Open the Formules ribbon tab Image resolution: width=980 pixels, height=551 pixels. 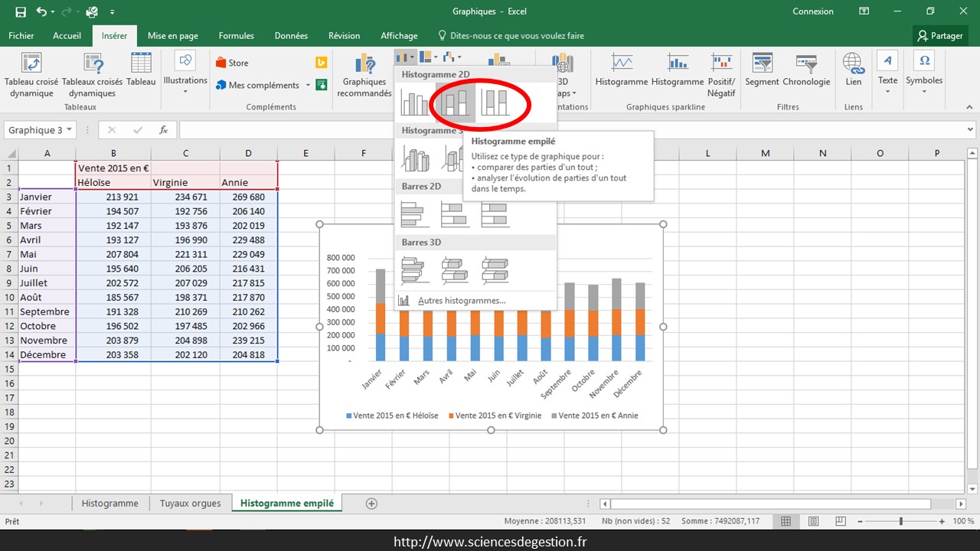[236, 35]
